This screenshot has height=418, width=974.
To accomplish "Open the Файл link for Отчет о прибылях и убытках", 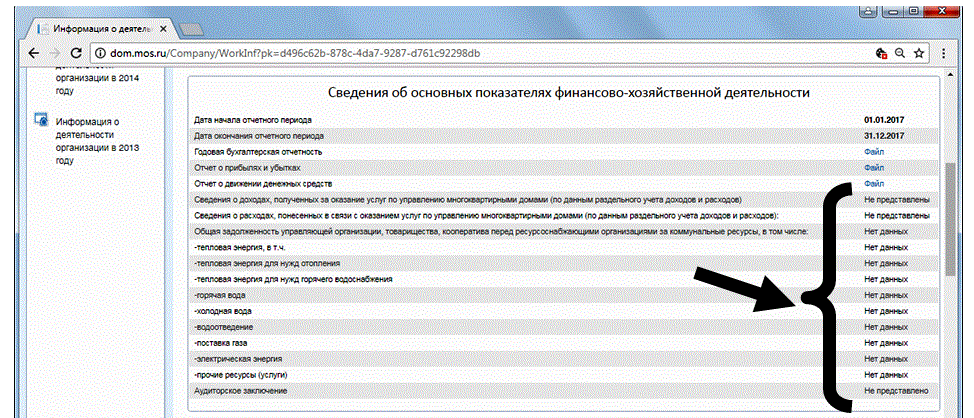I will click(x=873, y=168).
